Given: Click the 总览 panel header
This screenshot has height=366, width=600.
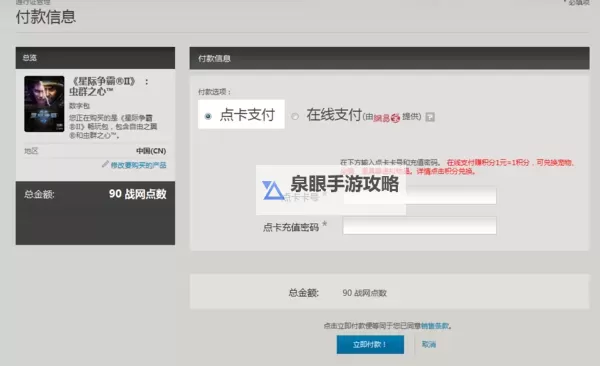Looking at the screenshot, I should click(95, 58).
